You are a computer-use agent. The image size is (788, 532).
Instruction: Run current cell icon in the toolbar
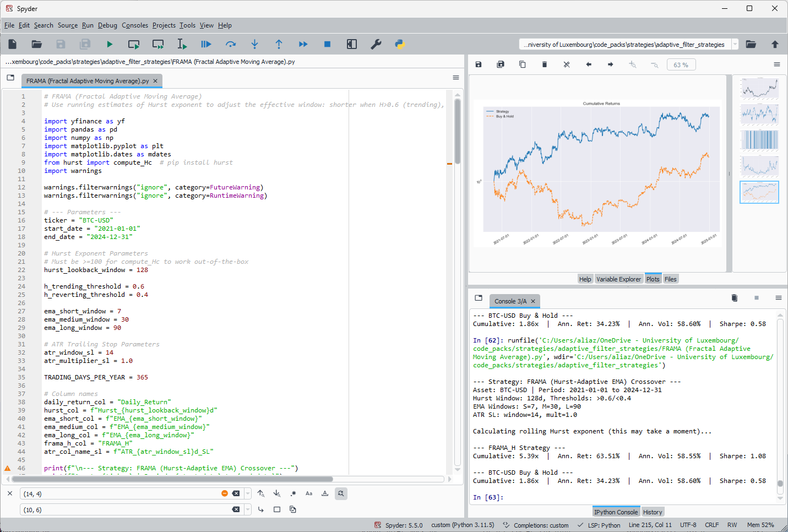pyautogui.click(x=134, y=44)
